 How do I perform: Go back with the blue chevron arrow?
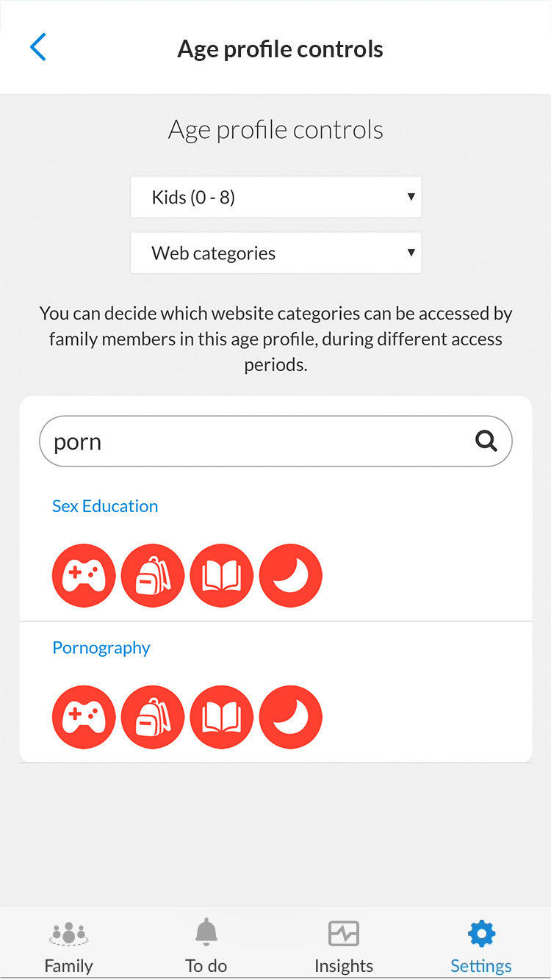tap(38, 48)
